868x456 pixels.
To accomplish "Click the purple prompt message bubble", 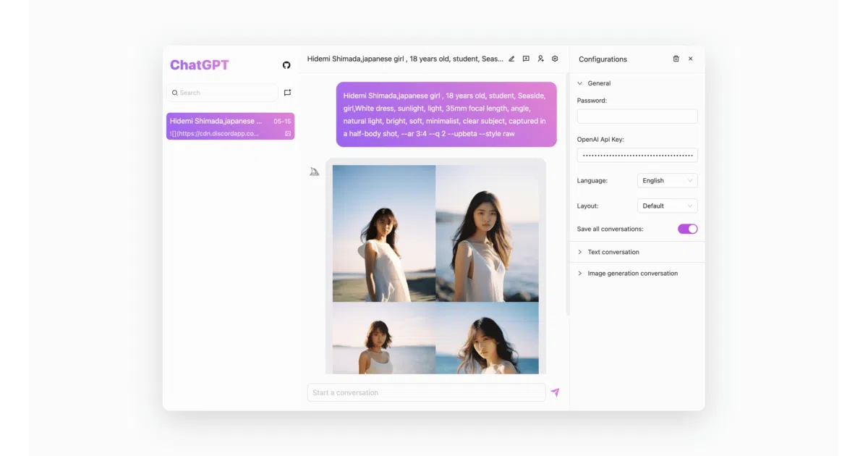I will (446, 114).
